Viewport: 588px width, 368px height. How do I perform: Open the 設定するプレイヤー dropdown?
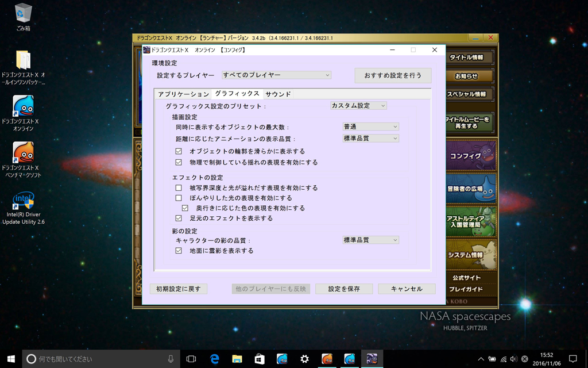tap(276, 75)
